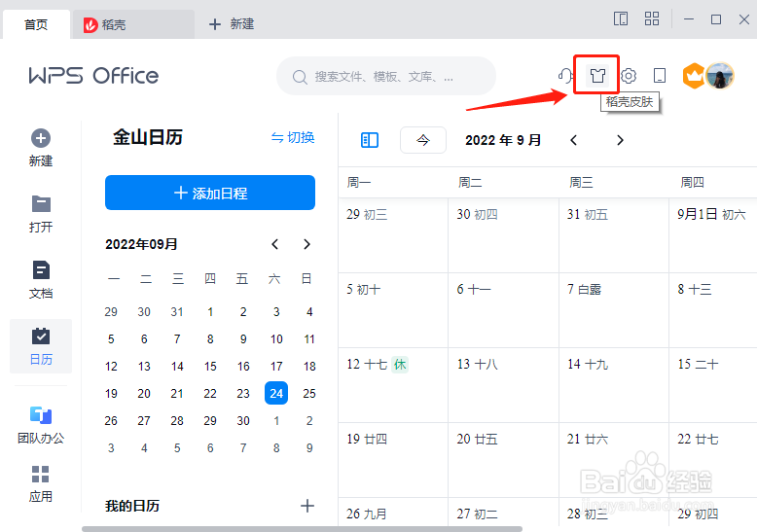
Task: Select the 文档 document icon in sidebar
Action: [41, 269]
